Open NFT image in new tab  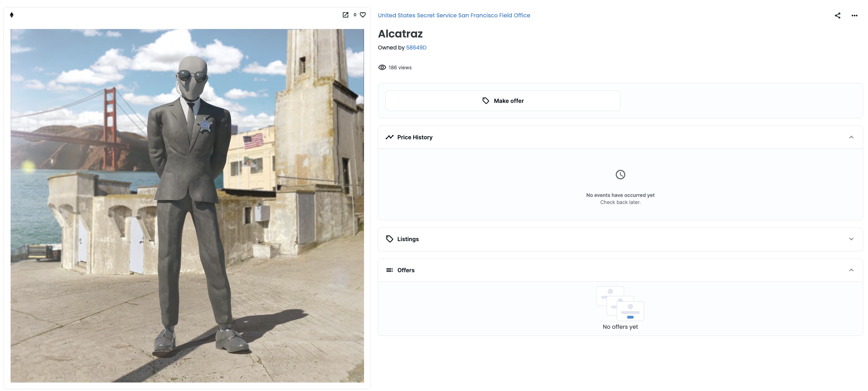pyautogui.click(x=345, y=15)
